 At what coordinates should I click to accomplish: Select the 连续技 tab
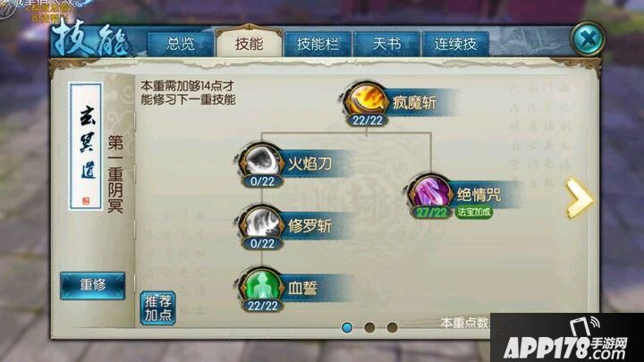pos(455,44)
